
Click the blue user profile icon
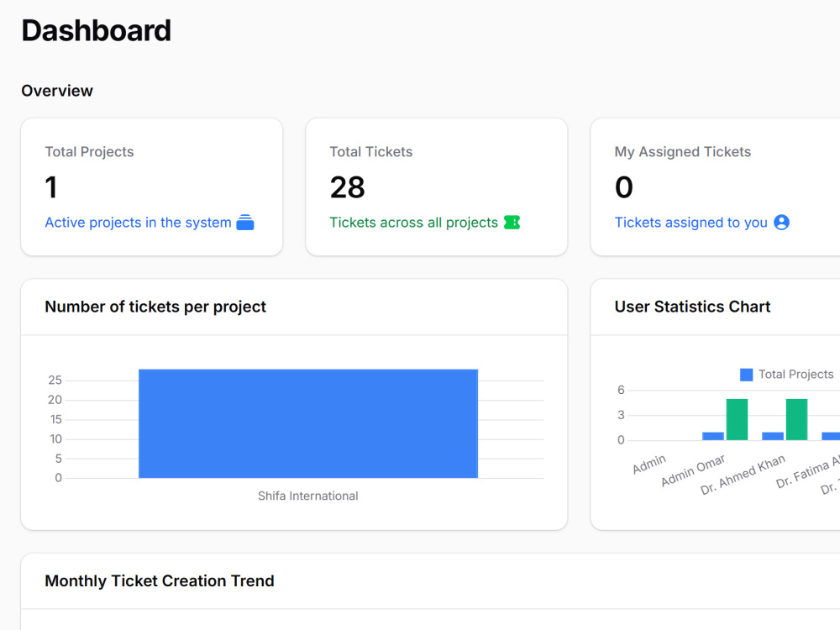(781, 223)
